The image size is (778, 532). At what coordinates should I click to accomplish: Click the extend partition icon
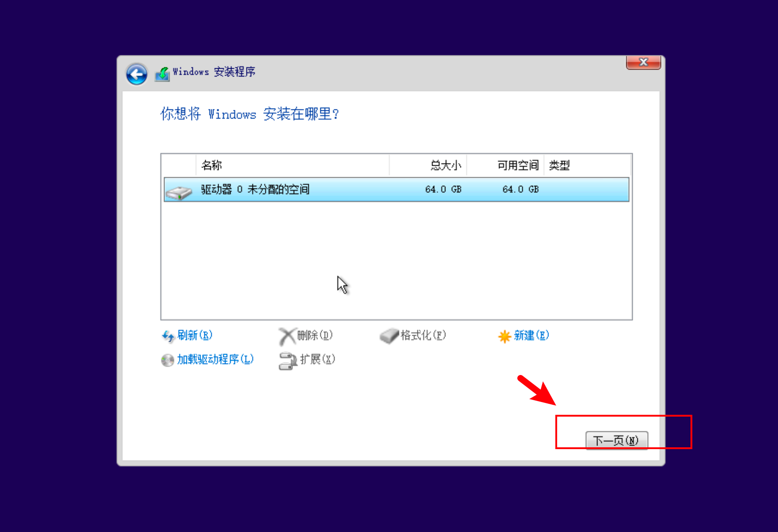click(x=288, y=361)
